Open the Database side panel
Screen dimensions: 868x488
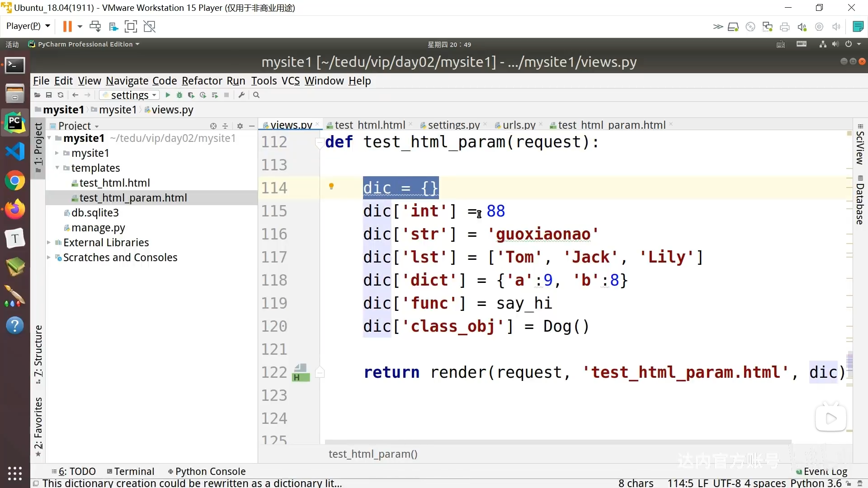pos(860,200)
